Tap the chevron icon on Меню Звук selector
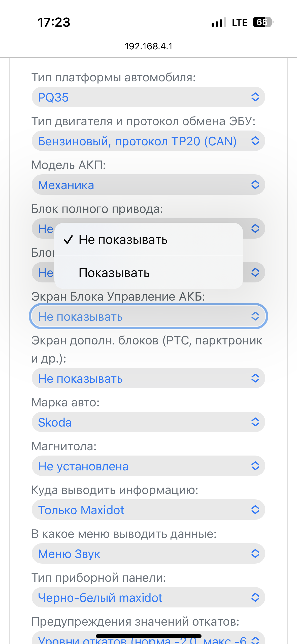This screenshot has height=644, width=297. [255, 554]
